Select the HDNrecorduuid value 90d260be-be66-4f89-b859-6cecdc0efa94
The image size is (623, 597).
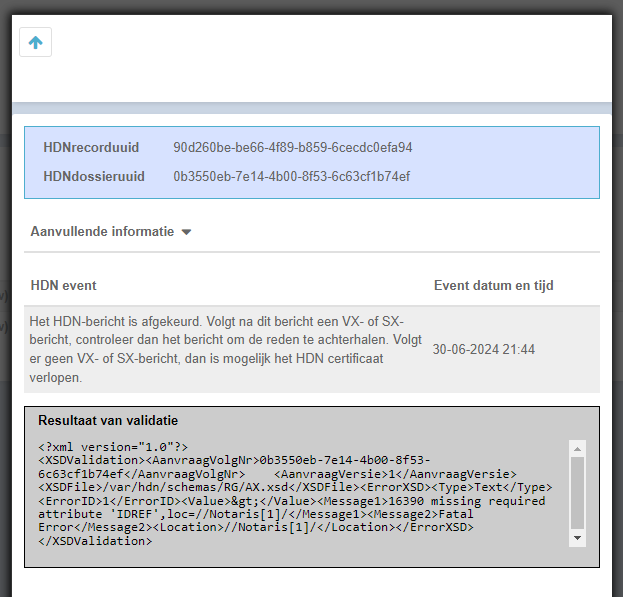(292, 147)
